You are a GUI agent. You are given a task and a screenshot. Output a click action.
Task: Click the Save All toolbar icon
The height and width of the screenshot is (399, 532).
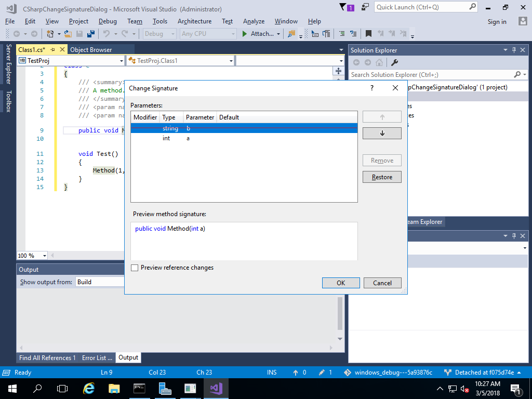pos(90,34)
